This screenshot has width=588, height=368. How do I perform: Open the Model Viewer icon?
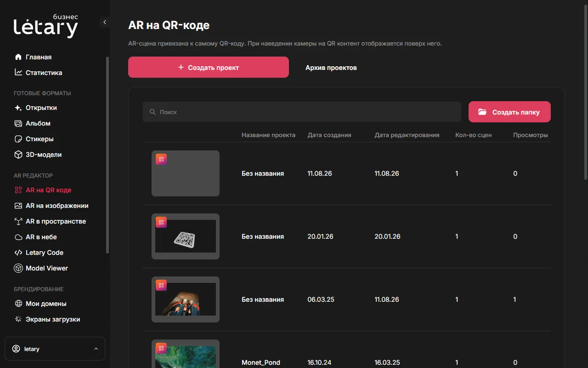(18, 268)
